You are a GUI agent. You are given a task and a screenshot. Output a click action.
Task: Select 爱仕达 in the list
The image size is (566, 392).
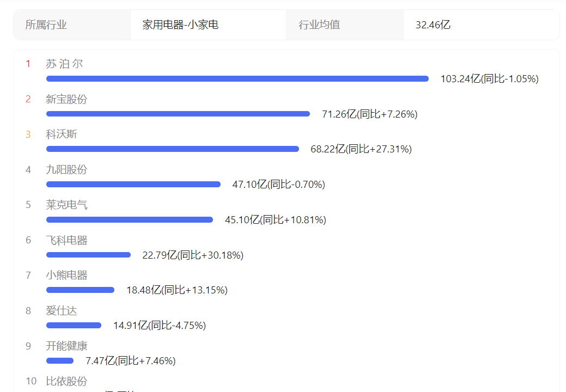click(62, 310)
